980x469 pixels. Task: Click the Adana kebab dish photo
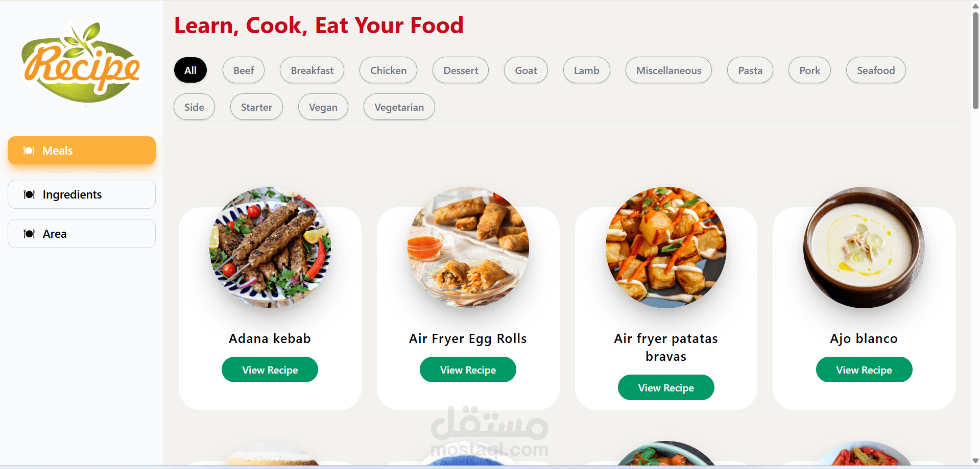point(270,248)
